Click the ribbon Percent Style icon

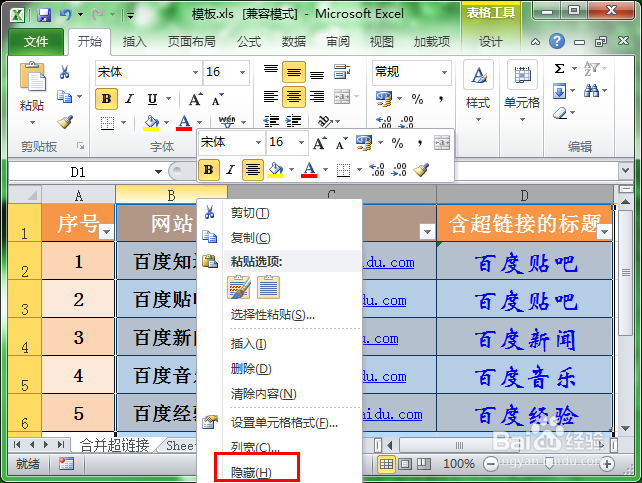pyautogui.click(x=417, y=99)
